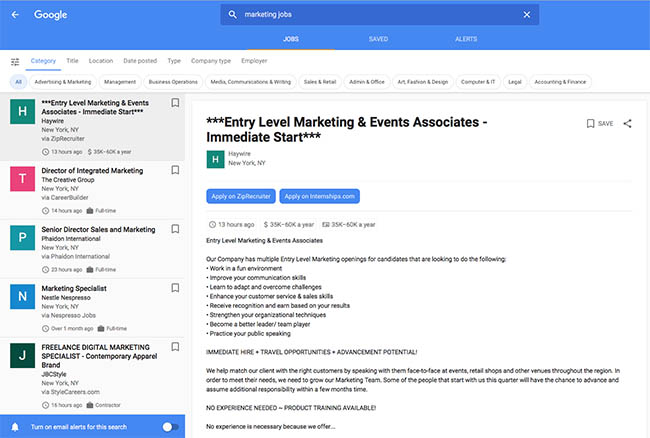Open the Nestle Nespresso N logo
Screen dimensions: 650x438
point(22,296)
